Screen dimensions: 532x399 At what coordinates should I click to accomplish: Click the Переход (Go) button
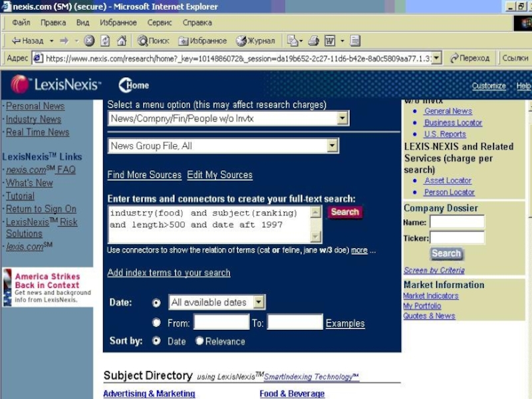click(470, 59)
